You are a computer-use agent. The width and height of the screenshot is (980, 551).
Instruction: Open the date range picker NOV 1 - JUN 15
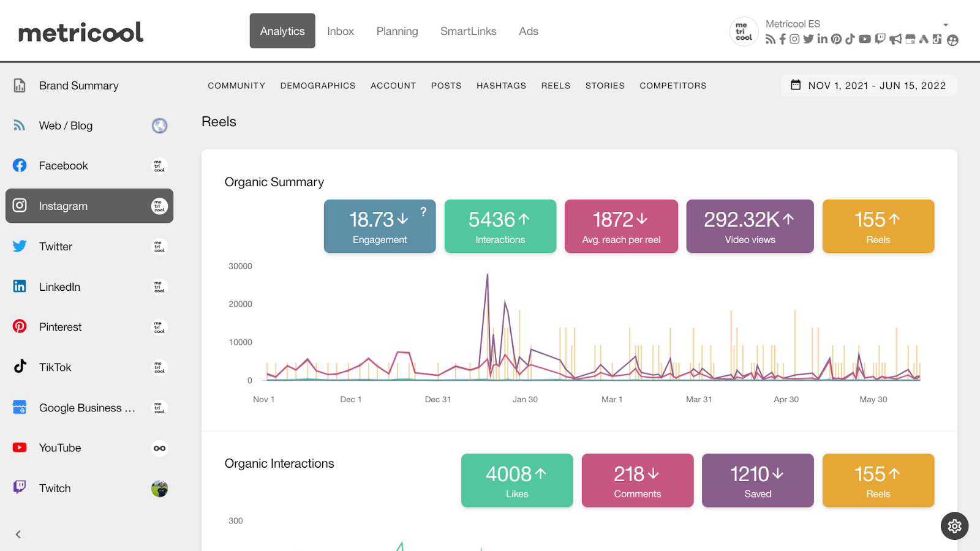[x=869, y=85]
